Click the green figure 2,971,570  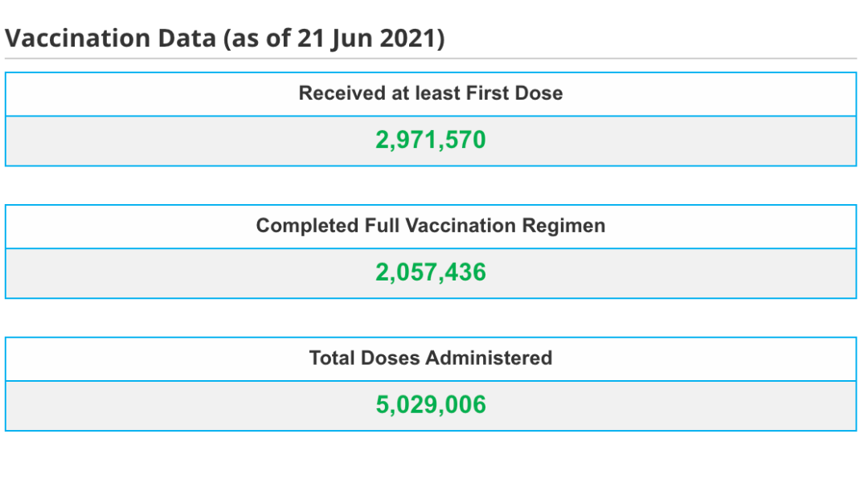click(x=431, y=140)
